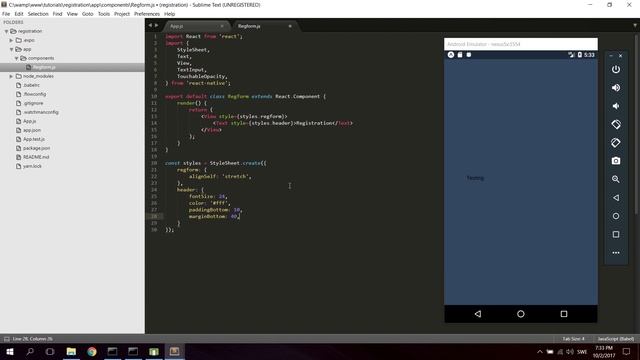The width and height of the screenshot is (640, 360).
Task: Click the overview square in emulator sidebar
Action: [x=616, y=234]
